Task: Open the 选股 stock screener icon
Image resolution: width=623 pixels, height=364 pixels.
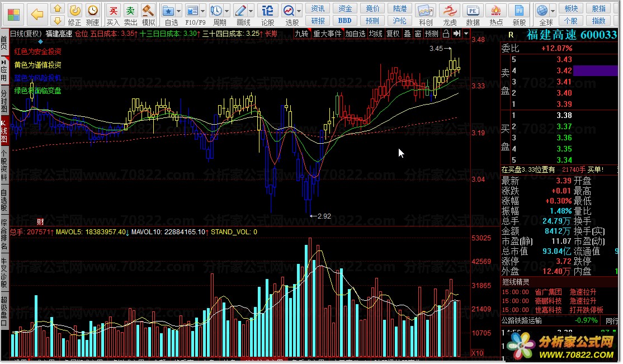Action: pyautogui.click(x=289, y=11)
